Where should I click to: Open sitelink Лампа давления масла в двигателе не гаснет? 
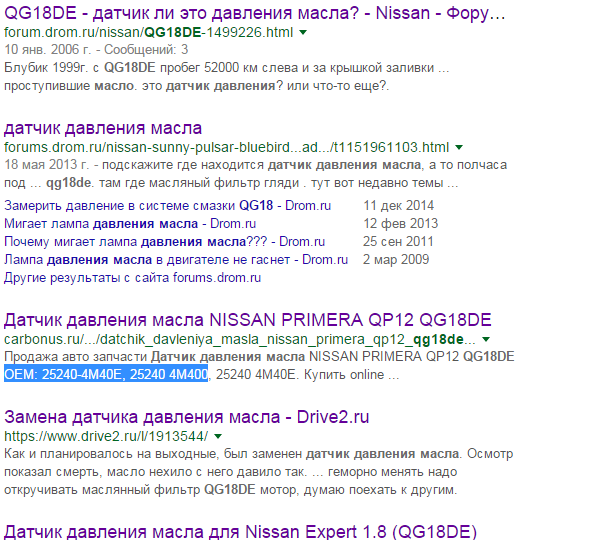[176, 259]
